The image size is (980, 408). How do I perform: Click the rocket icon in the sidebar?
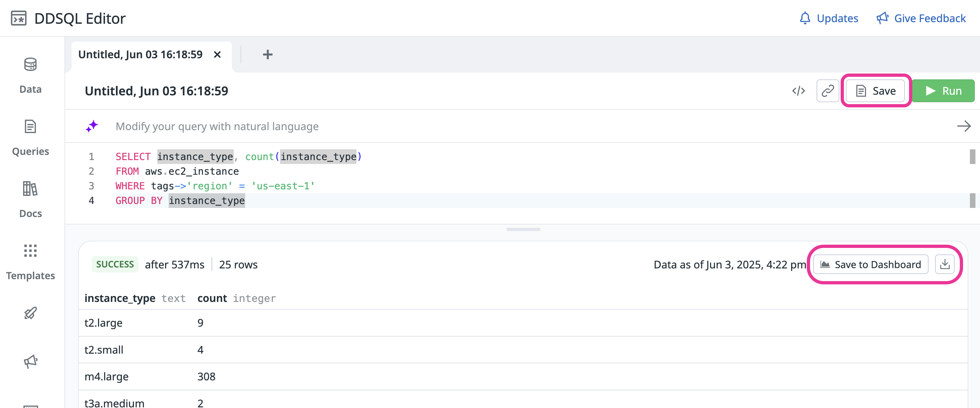click(x=30, y=313)
